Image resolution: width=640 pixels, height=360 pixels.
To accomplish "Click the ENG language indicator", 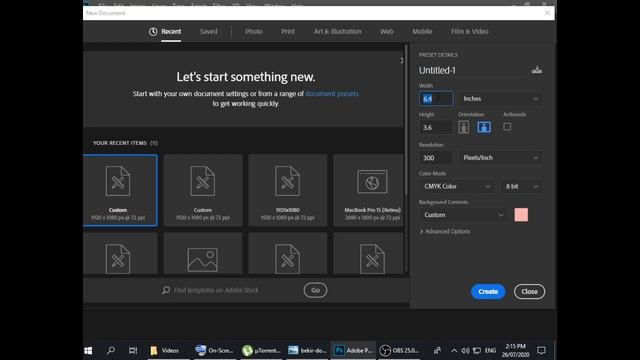I will pos(490,351).
